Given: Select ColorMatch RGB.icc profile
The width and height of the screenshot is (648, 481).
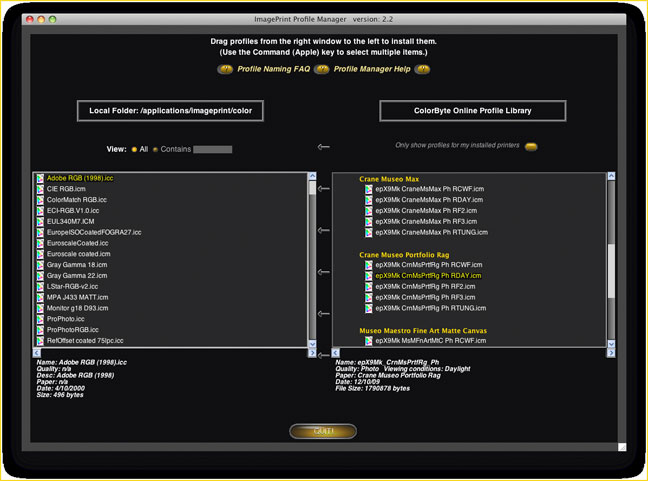Looking at the screenshot, I should coord(76,200).
